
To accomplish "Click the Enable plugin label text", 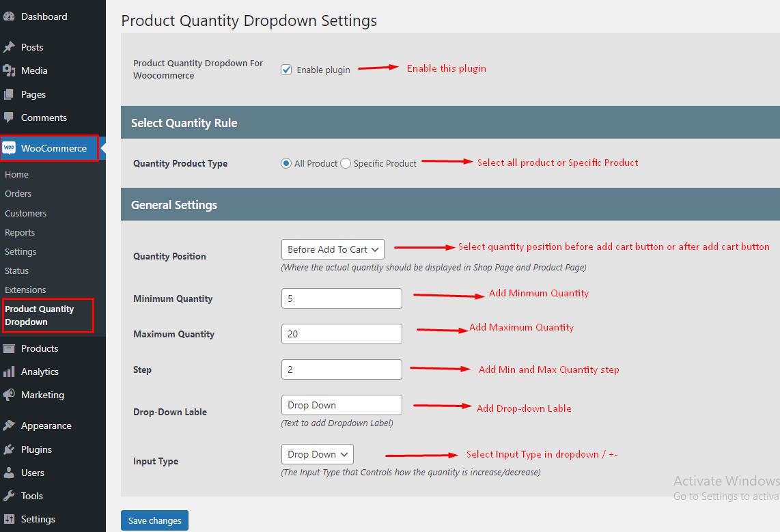I will pyautogui.click(x=323, y=70).
